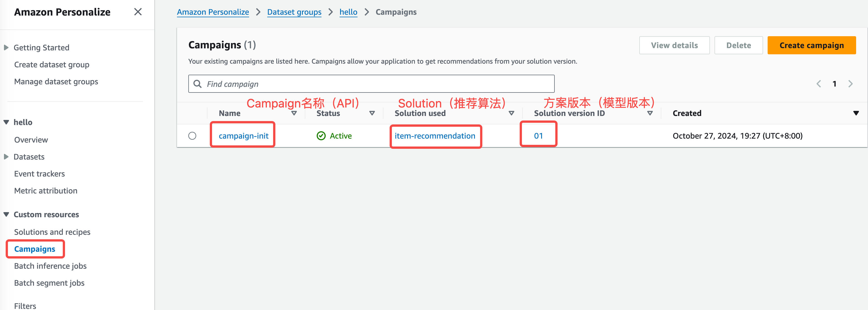Open Event trackers in sidebar
868x310 pixels.
(39, 174)
